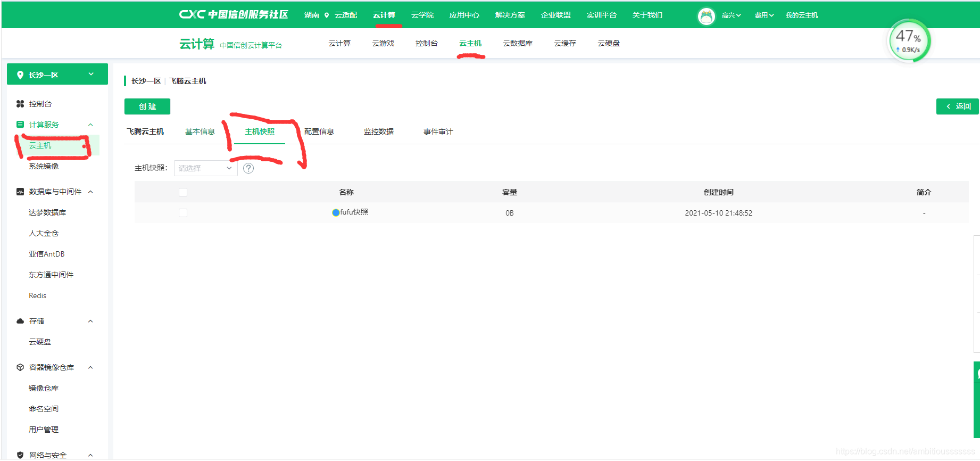Viewport: 980px width, 461px height.
Task: Open 关于我们 in top navigation
Action: [647, 15]
